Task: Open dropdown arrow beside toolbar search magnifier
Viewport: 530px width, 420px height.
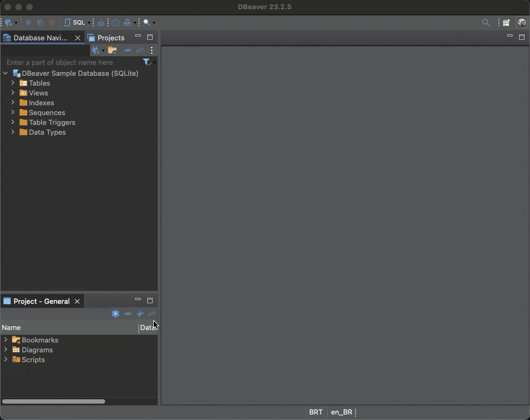Action: coord(154,23)
